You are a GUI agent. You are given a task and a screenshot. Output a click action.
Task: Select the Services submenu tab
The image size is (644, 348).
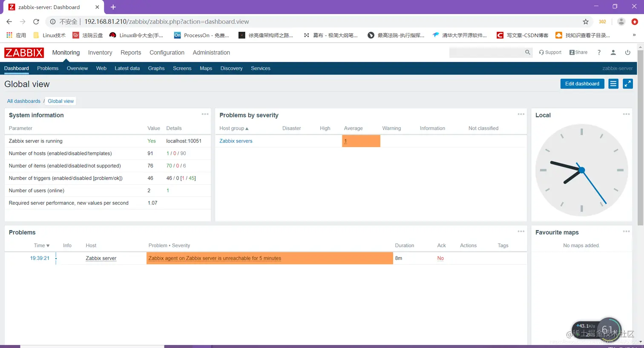tap(261, 68)
